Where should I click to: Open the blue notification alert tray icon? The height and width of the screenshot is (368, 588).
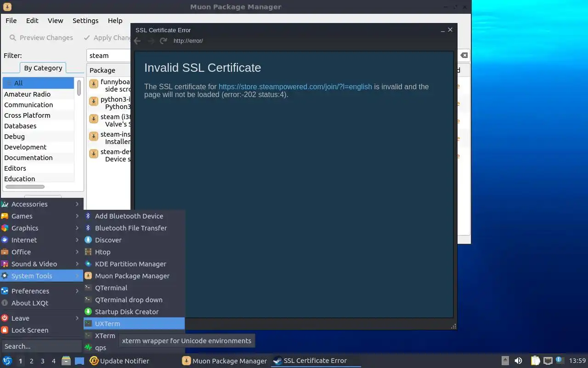click(560, 360)
